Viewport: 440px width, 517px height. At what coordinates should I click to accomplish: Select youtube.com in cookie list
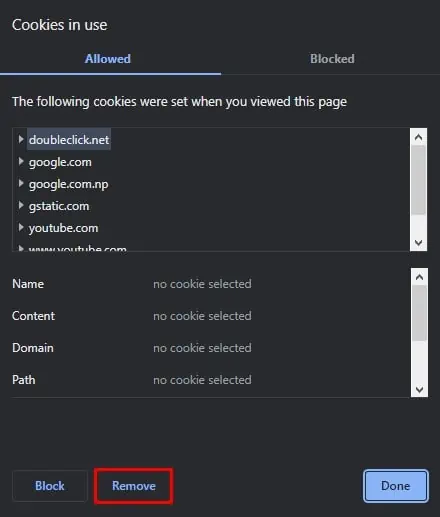[63, 228]
